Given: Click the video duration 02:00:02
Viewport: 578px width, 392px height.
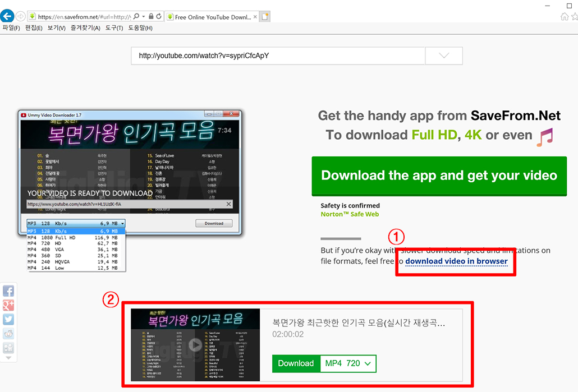Looking at the screenshot, I should point(288,334).
